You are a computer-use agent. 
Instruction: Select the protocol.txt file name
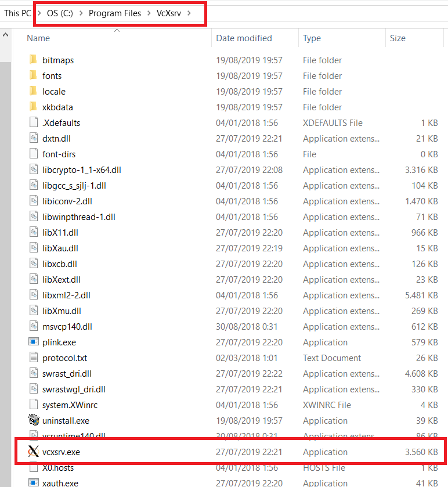pos(64,358)
